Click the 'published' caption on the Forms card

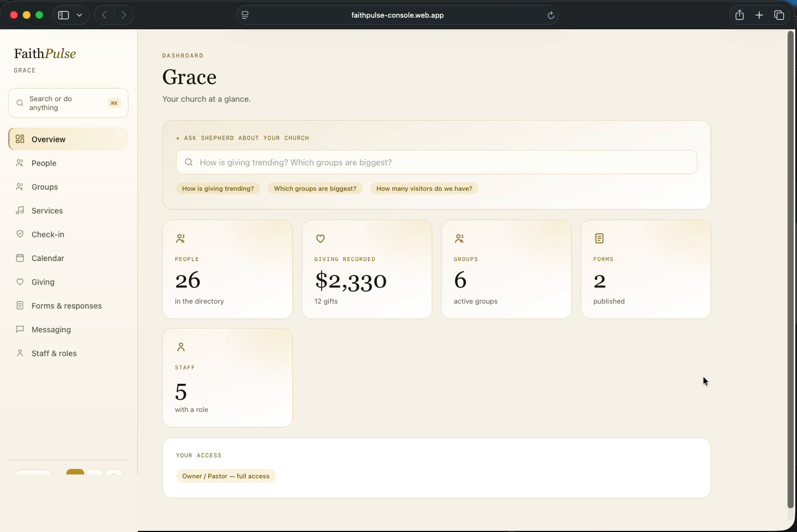(609, 301)
